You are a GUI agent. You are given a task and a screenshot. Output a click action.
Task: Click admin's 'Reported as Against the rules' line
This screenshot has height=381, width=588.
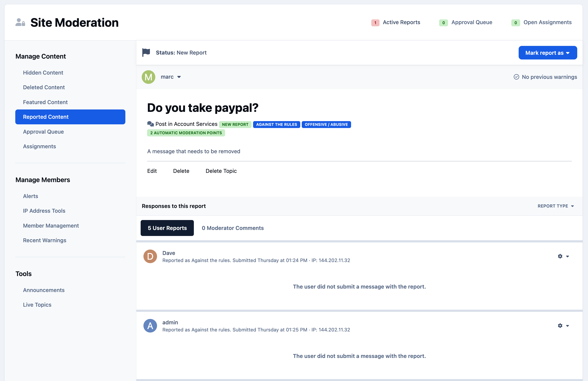point(256,330)
